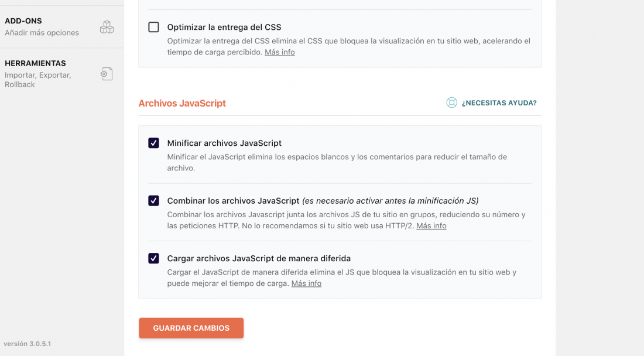Click the Herramientas gear file icon
The width and height of the screenshot is (644, 356).
tap(107, 74)
